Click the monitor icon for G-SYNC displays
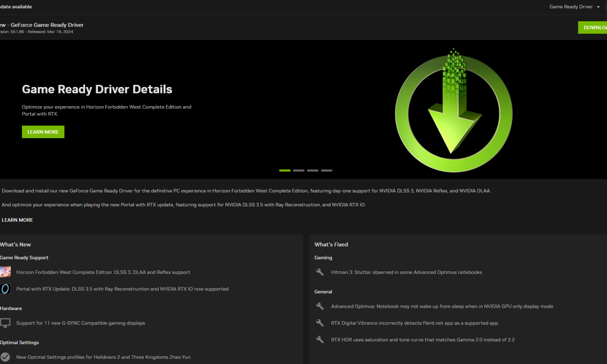 pos(5,323)
